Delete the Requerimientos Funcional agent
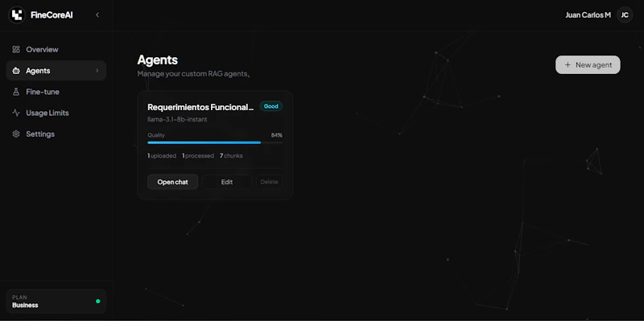The width and height of the screenshot is (644, 321). (270, 183)
